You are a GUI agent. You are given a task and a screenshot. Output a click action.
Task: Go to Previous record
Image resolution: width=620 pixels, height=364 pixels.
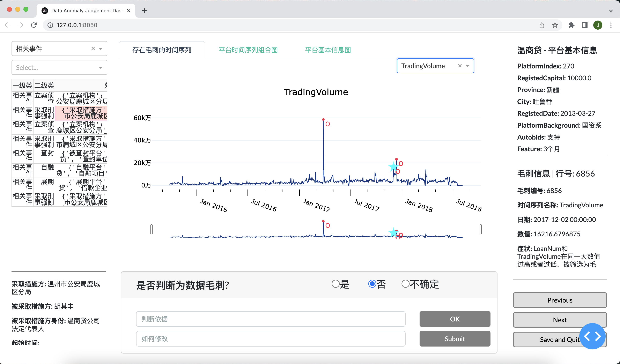pyautogui.click(x=560, y=300)
